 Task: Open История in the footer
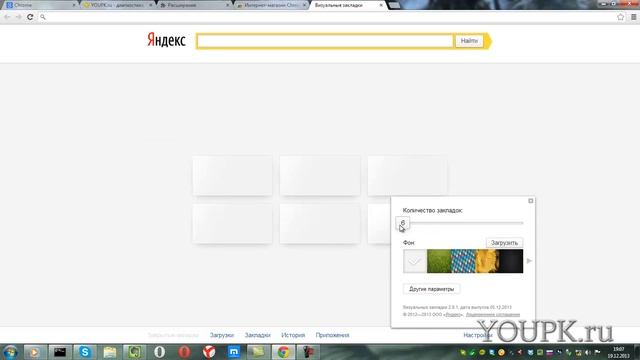tap(293, 335)
